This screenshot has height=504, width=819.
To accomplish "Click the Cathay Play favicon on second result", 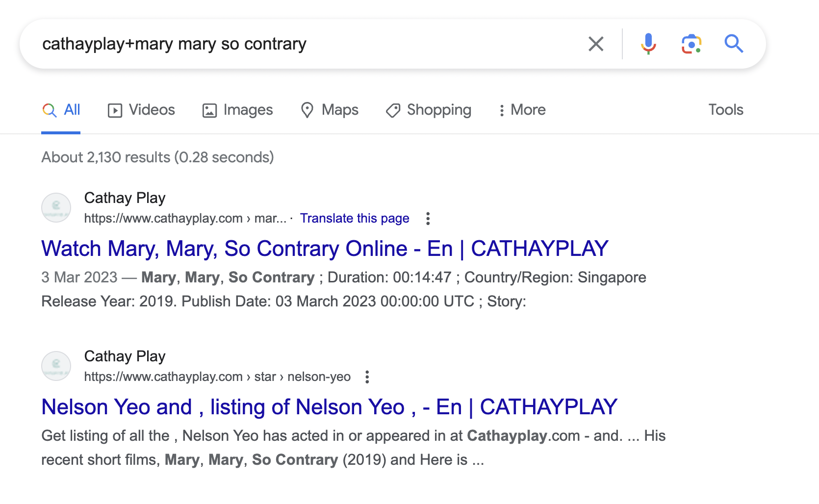I will coord(56,365).
